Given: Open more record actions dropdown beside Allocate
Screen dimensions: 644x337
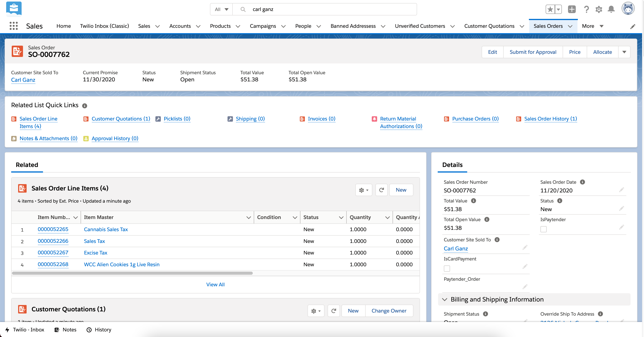Looking at the screenshot, I should (x=624, y=52).
